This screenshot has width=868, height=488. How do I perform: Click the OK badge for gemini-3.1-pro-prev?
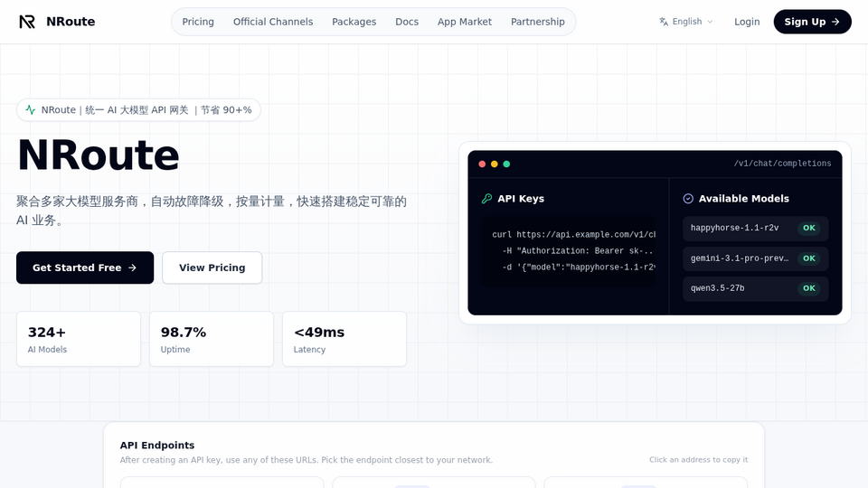coord(809,258)
